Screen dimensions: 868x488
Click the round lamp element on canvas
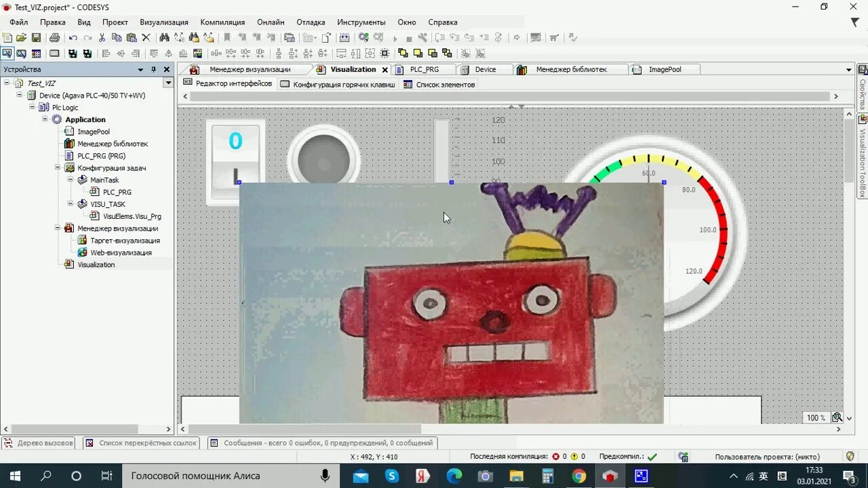point(323,154)
